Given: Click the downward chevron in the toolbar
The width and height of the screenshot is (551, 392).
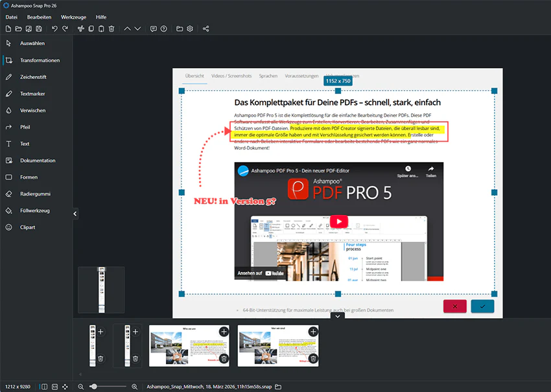Looking at the screenshot, I should coord(137,29).
